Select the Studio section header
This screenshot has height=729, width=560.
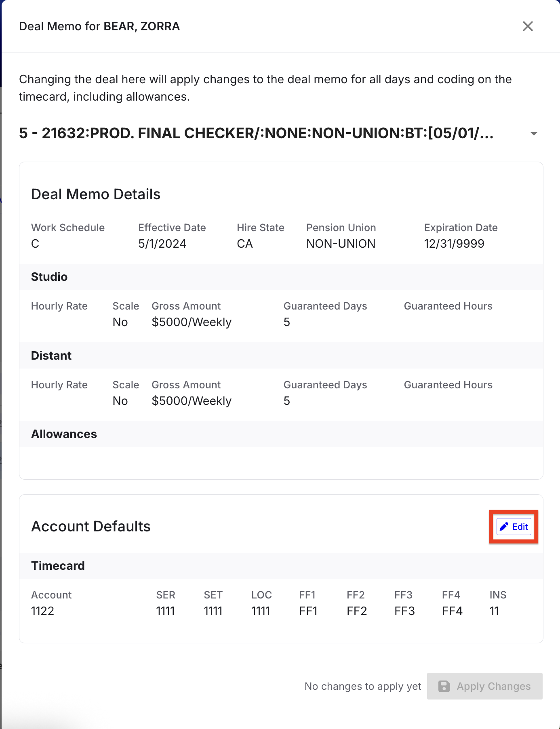(x=49, y=277)
